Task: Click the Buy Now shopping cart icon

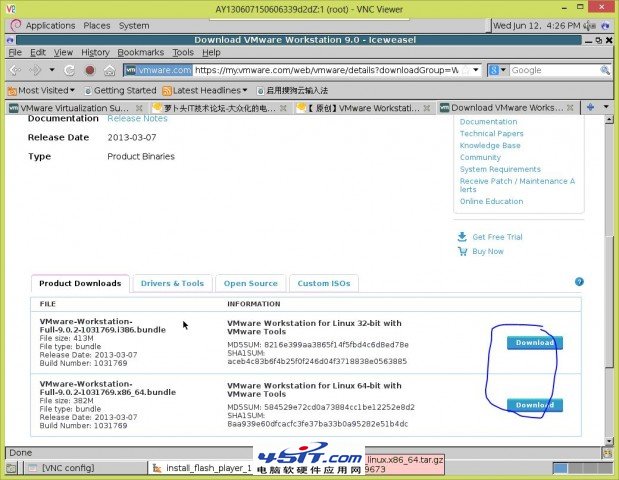Action: (x=462, y=251)
